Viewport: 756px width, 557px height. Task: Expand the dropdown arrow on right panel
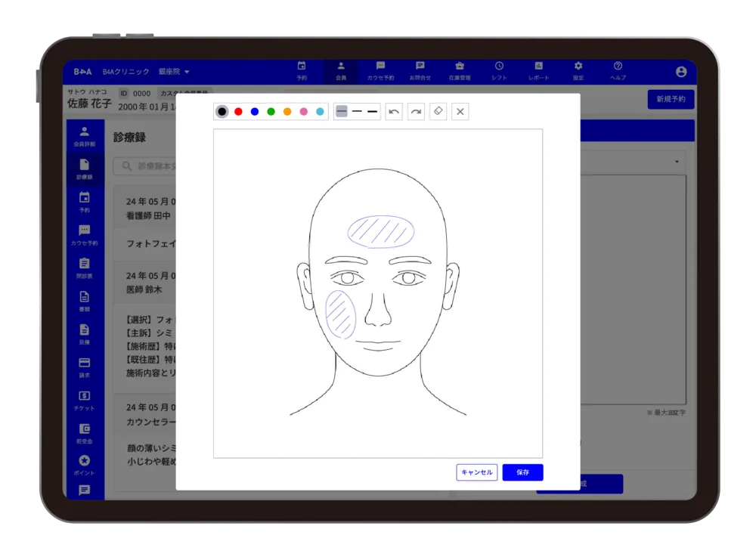pyautogui.click(x=677, y=162)
